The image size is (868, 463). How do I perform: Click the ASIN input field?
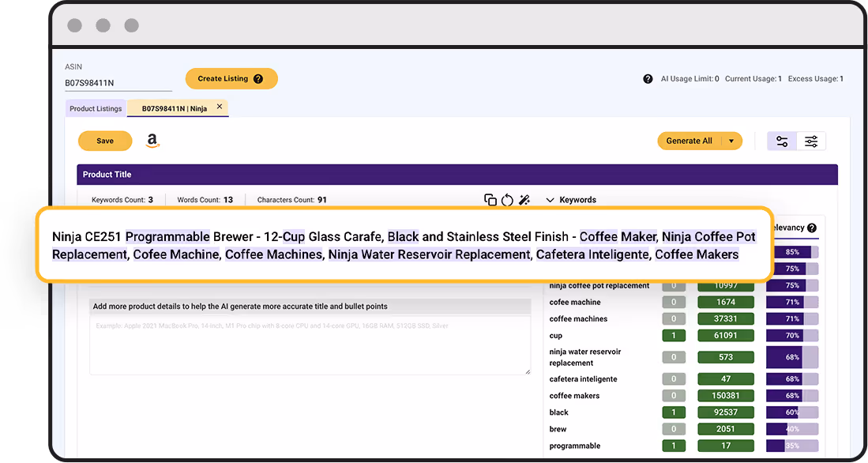[x=118, y=83]
